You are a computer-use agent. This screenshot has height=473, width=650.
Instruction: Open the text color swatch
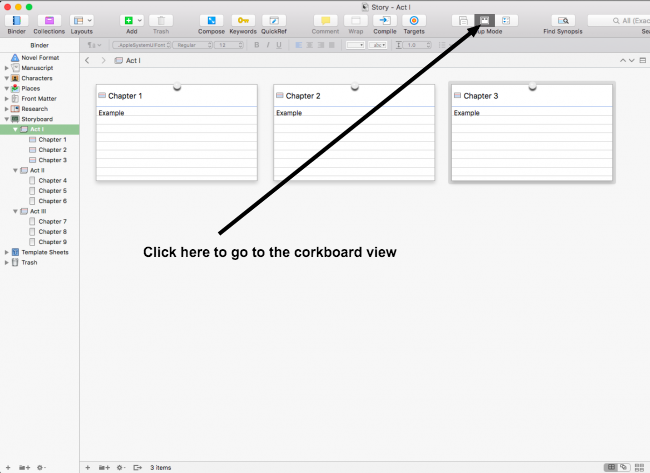point(355,45)
